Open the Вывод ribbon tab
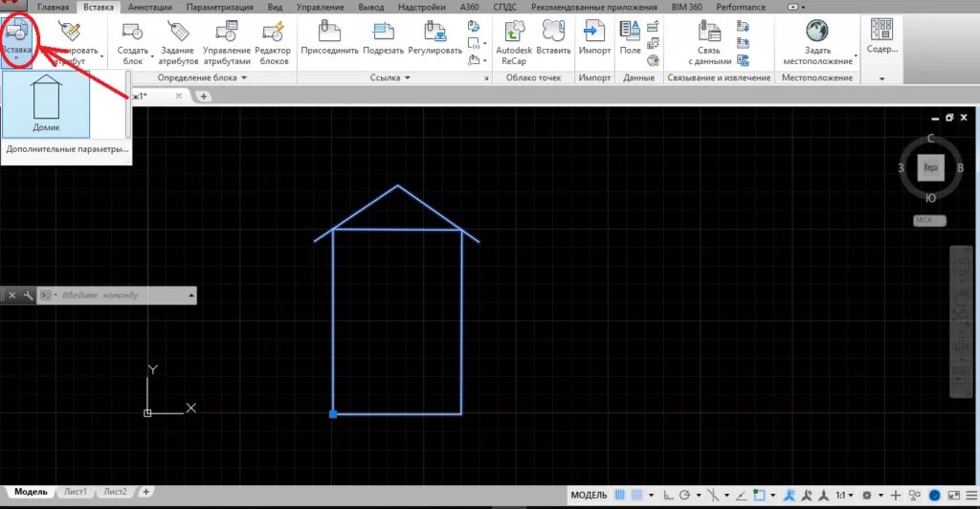The image size is (980, 509). [370, 7]
